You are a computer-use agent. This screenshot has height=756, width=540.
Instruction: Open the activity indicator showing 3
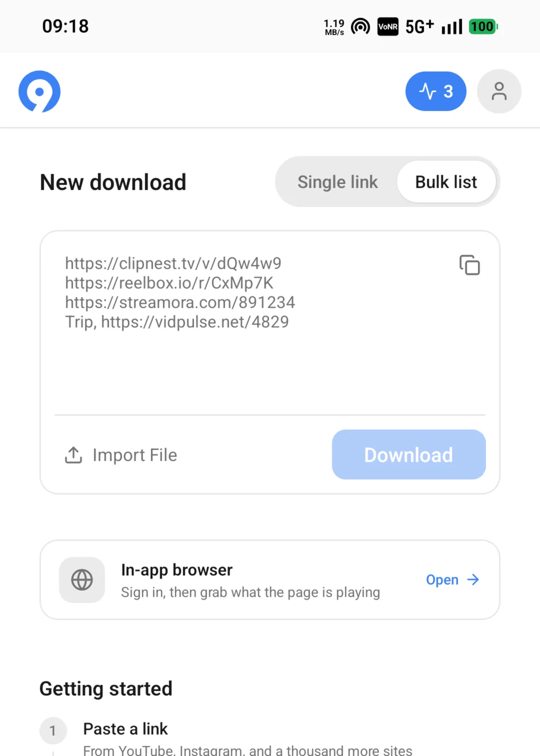click(436, 91)
